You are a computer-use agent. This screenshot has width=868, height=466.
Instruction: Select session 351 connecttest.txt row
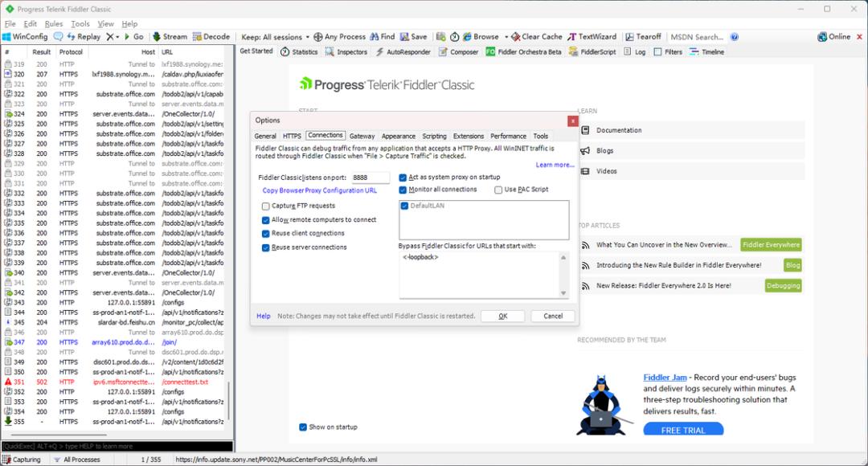pos(114,382)
